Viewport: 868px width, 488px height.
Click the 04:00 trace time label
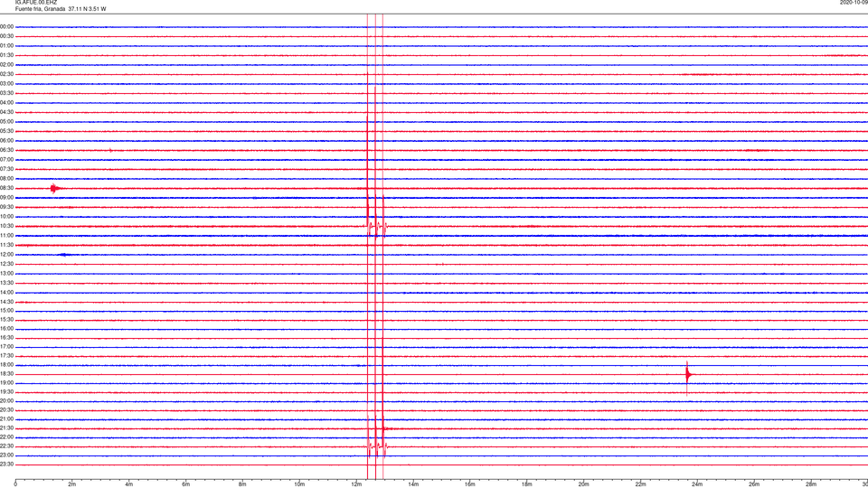coord(6,102)
